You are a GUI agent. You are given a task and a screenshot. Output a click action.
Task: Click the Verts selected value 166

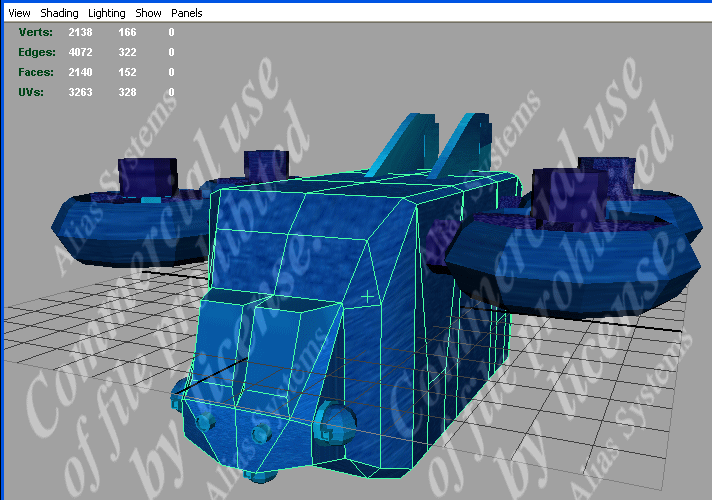point(127,32)
